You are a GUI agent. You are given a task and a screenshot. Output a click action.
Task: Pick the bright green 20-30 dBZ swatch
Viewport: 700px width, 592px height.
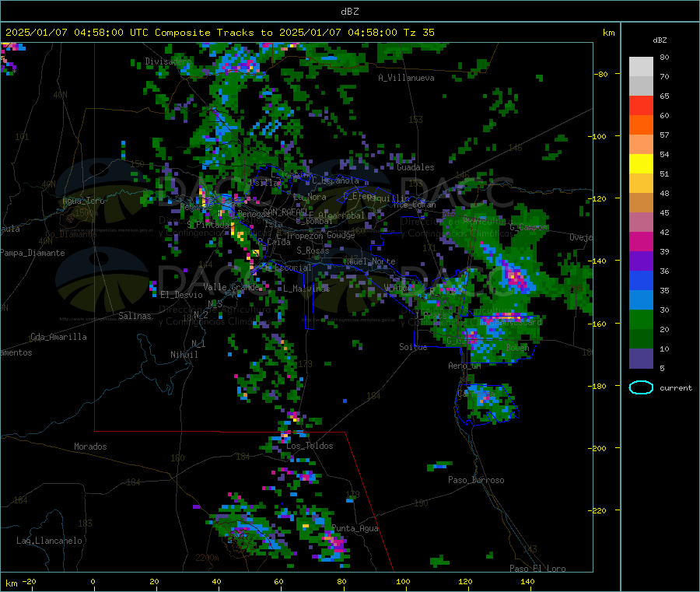pos(641,319)
